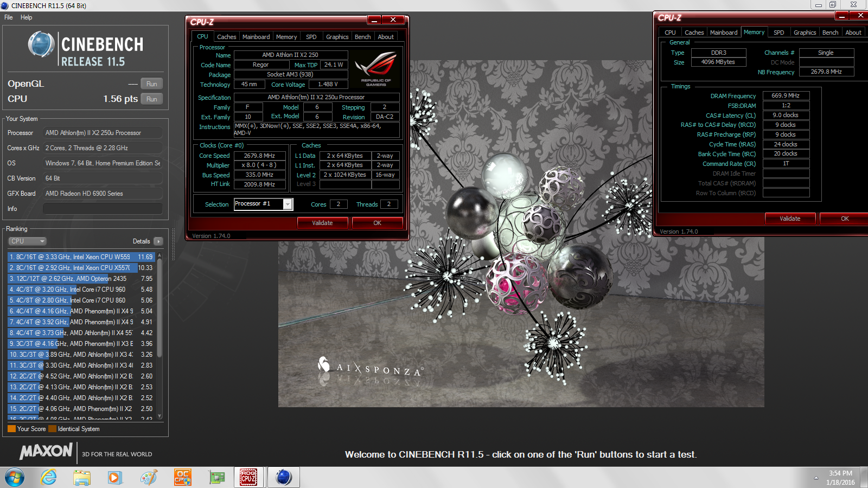Launch Internet Explorer from taskbar

coord(49,478)
